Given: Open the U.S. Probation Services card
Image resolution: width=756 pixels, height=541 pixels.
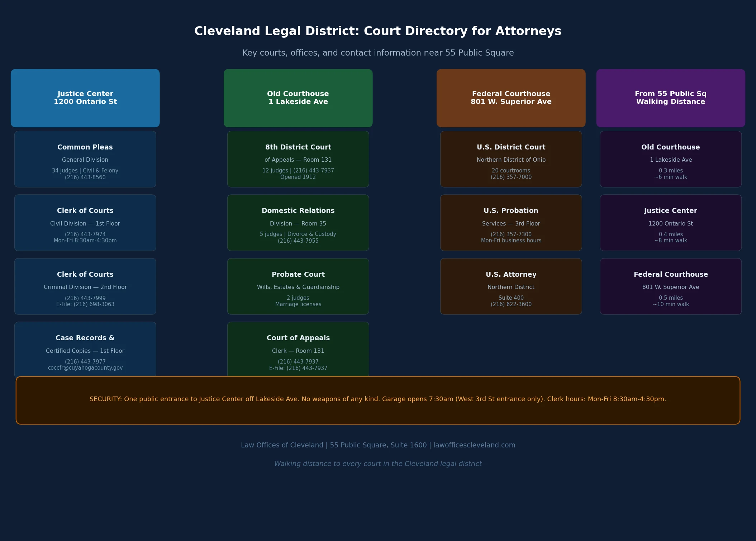Looking at the screenshot, I should tap(511, 223).
